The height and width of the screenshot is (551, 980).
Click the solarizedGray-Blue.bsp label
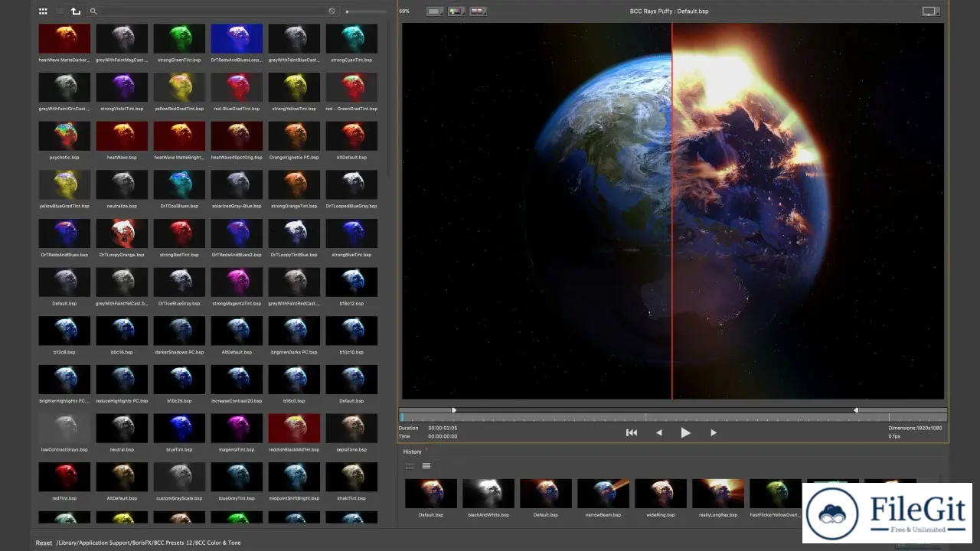(237, 206)
